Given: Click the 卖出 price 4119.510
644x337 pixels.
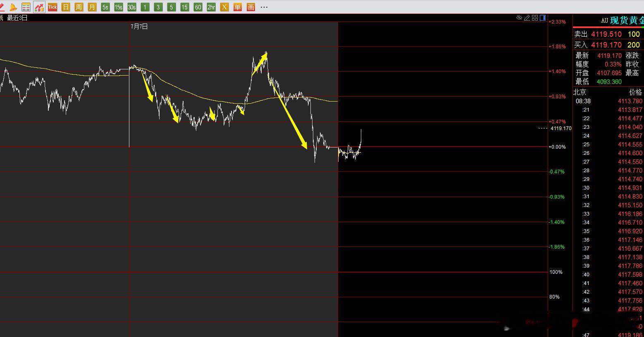Looking at the screenshot, I should 606,34.
